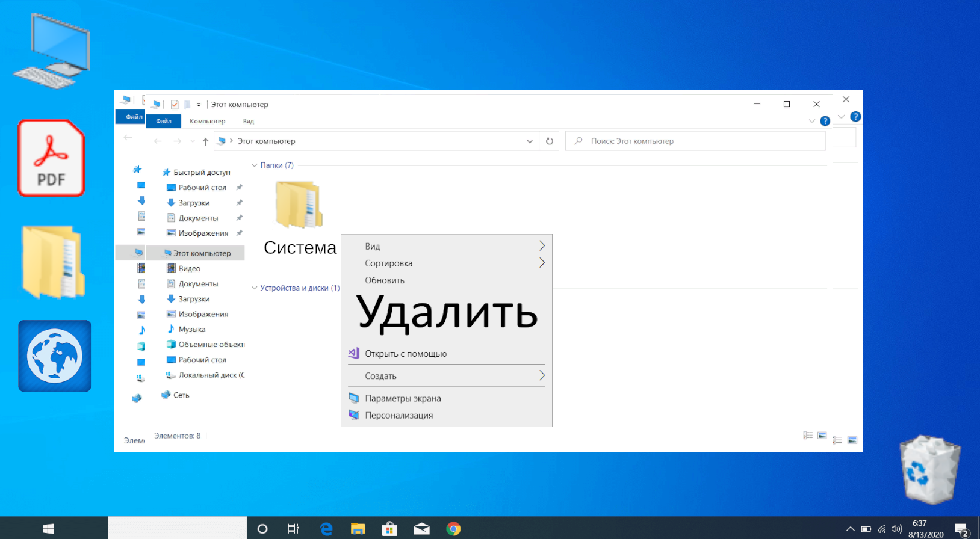Open the Recycle Bin on desktop
Screen dimensions: 980x539
pos(930,469)
